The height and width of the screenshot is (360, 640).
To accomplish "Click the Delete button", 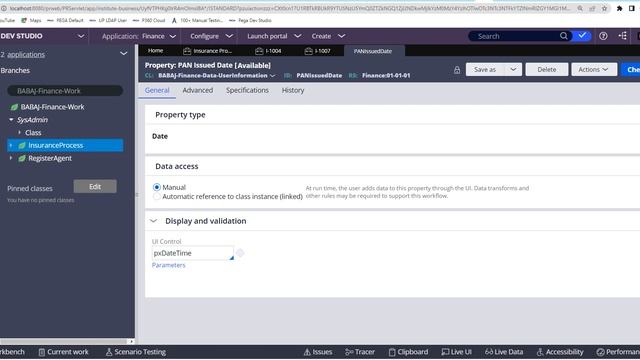I will click(x=547, y=69).
